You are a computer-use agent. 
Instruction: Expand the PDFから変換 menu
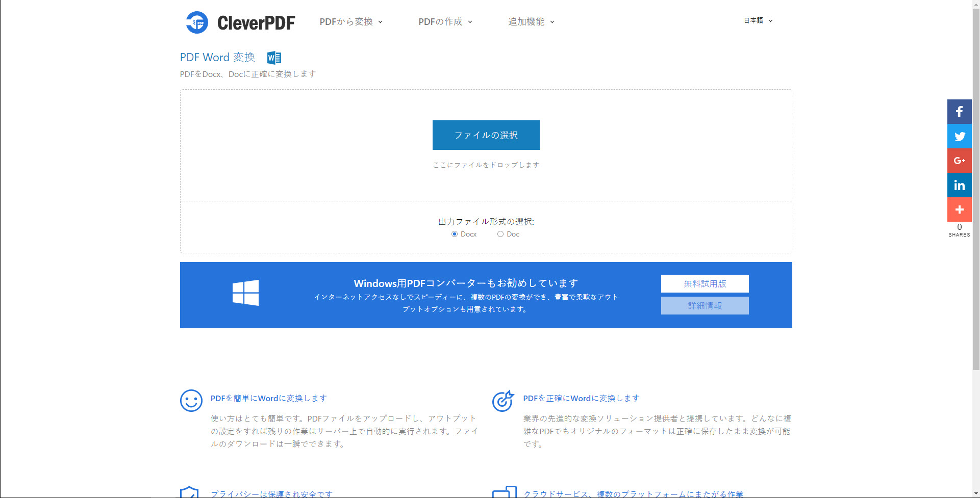[x=351, y=22]
